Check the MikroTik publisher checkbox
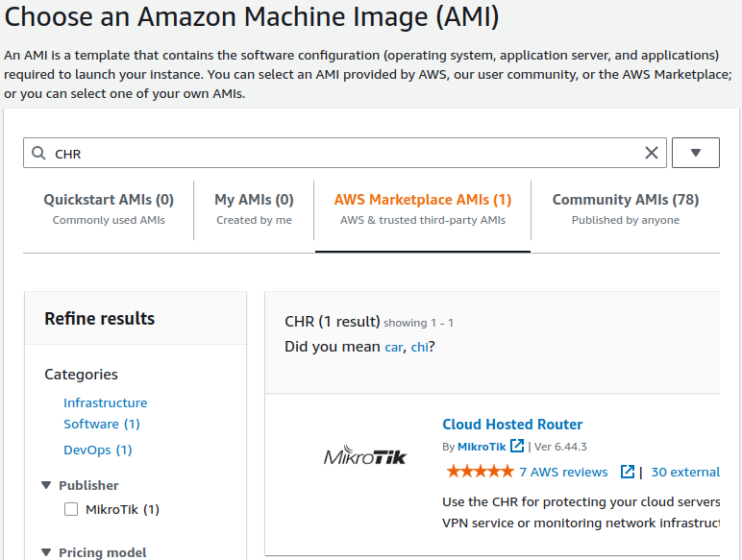This screenshot has height=560, width=742. coord(71,509)
